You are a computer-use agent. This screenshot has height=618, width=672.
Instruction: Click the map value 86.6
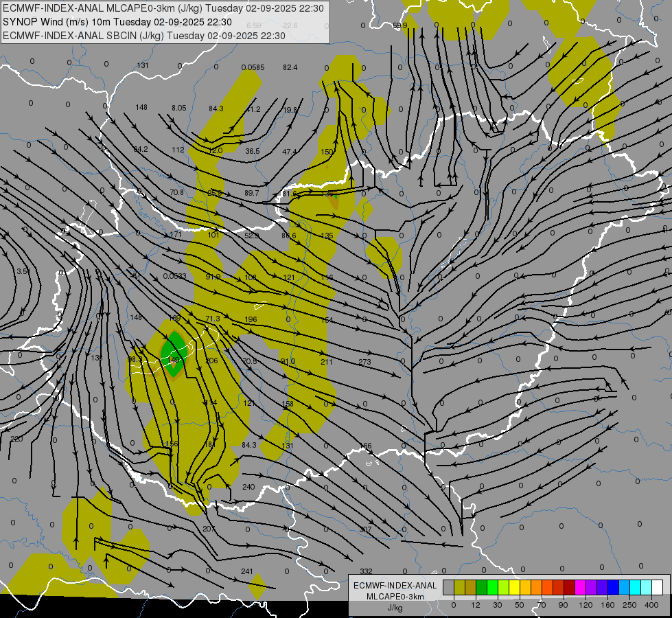[x=289, y=236]
